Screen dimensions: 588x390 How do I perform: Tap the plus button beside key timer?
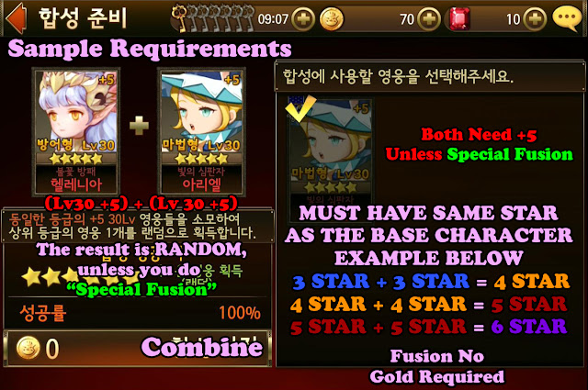(303, 18)
